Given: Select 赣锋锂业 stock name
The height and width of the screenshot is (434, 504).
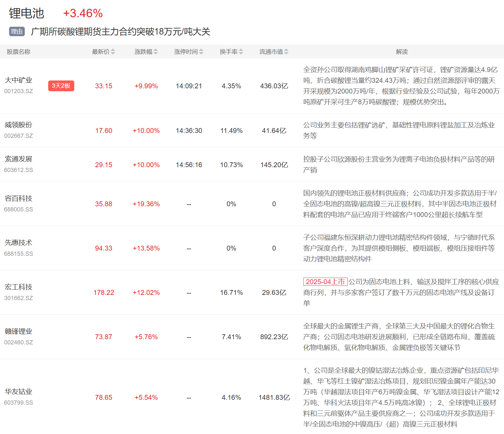Looking at the screenshot, I should click(19, 331).
